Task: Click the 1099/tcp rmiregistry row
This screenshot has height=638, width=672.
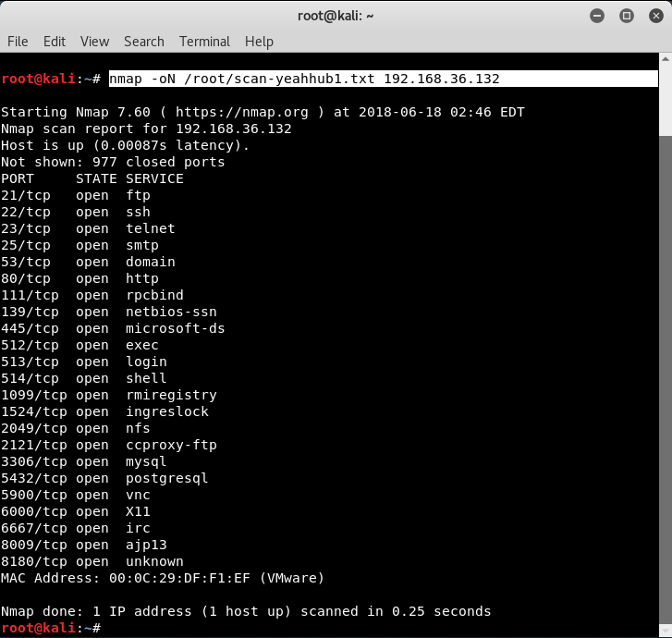Action: pos(109,395)
